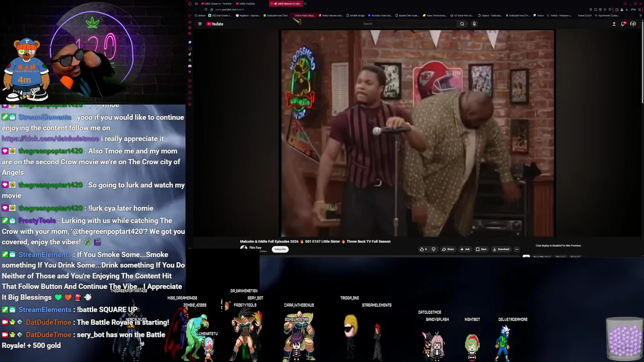Open browser downloads icon in toolbar
This screenshot has width=644, height=362.
(627, 10)
